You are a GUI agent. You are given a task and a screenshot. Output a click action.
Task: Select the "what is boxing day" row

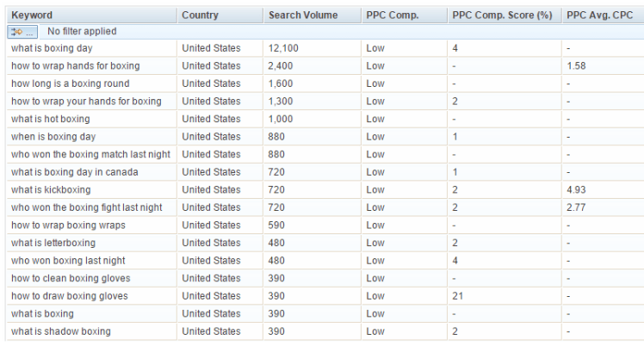click(x=52, y=48)
